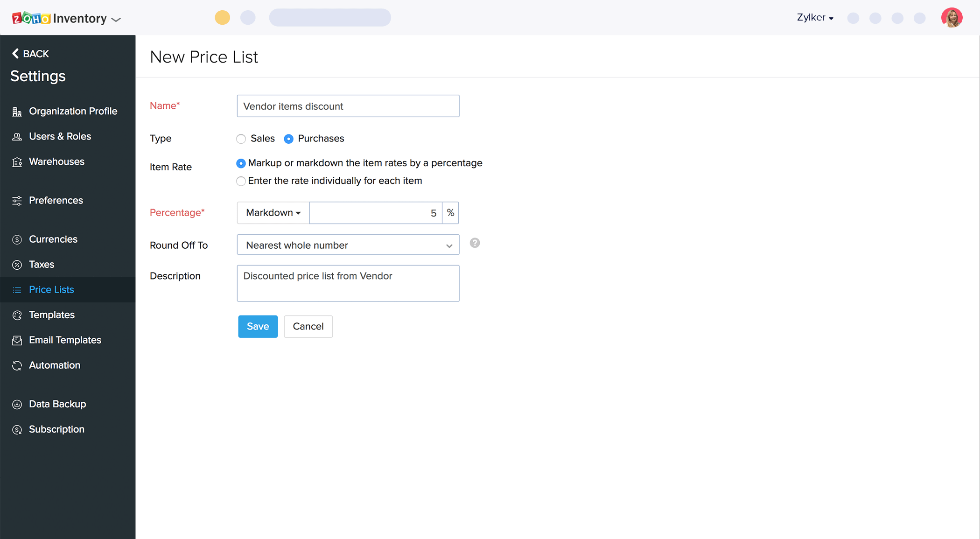Click the Preferences sliders icon
The width and height of the screenshot is (980, 539).
[x=17, y=201]
